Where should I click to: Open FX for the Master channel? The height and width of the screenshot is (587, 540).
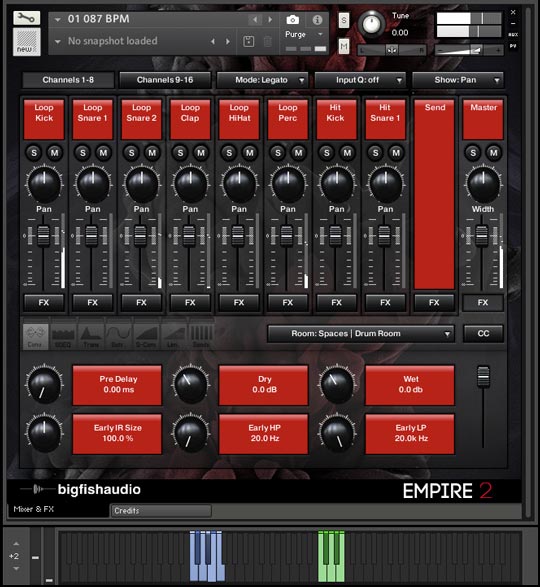(x=483, y=302)
